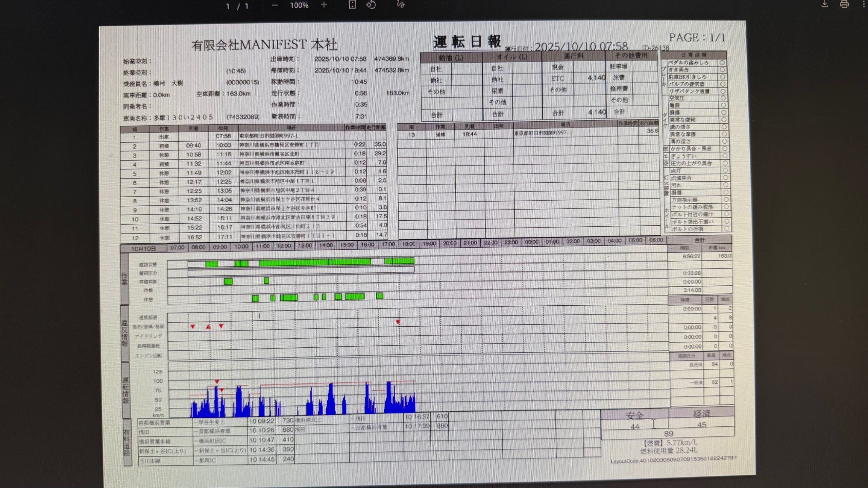Click the red marker in 速度超過 row
Viewport: 868px width, 488px height.
pos(398,322)
